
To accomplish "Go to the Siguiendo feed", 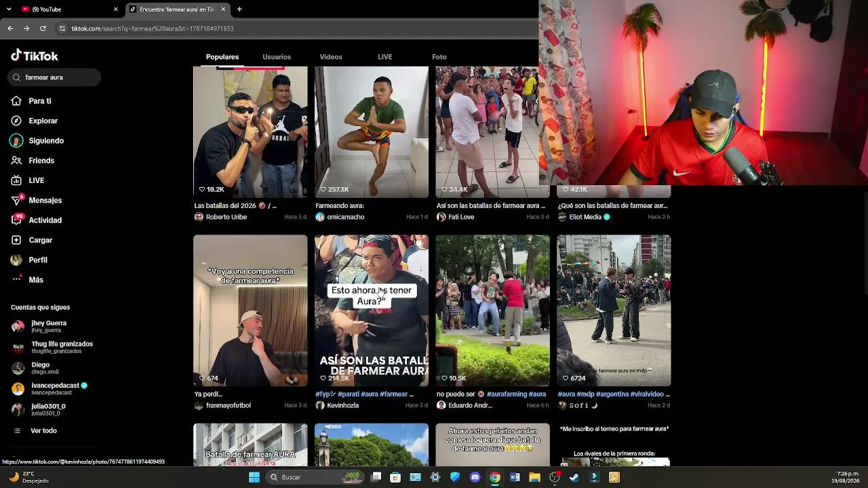I will point(37,141).
